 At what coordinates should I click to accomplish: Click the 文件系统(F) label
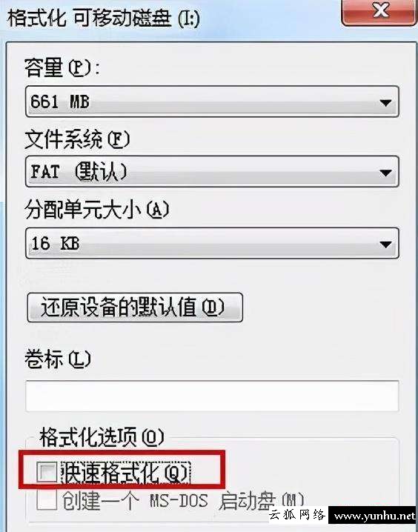[77, 139]
